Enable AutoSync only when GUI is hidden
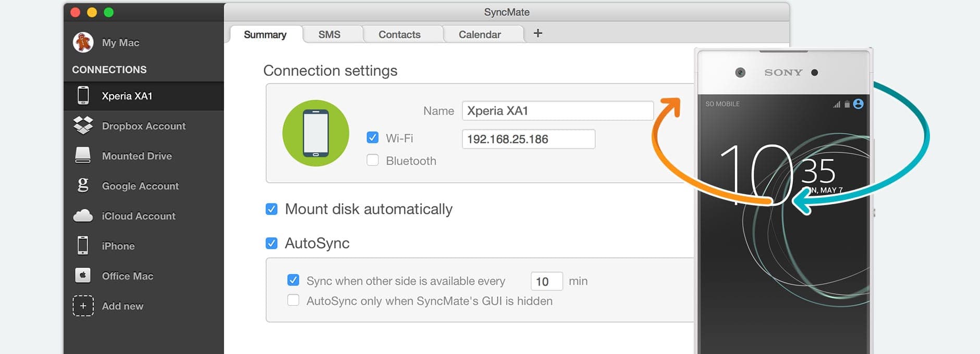This screenshot has height=354, width=980. (293, 300)
